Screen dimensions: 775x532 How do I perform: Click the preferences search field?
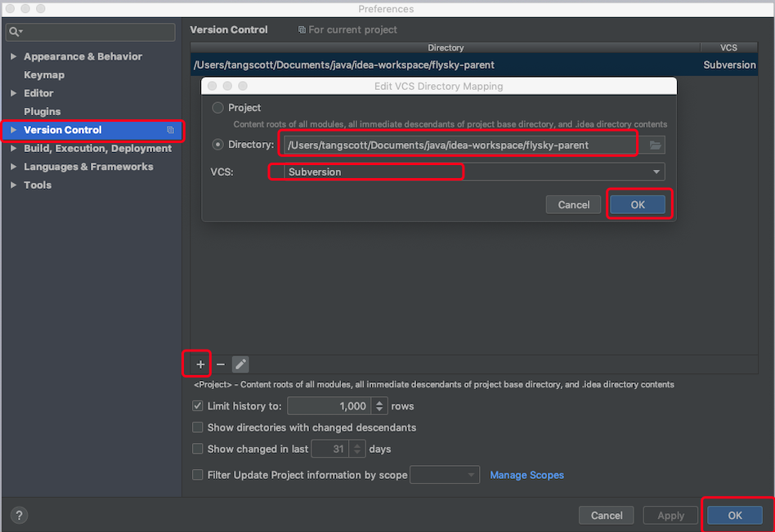91,32
